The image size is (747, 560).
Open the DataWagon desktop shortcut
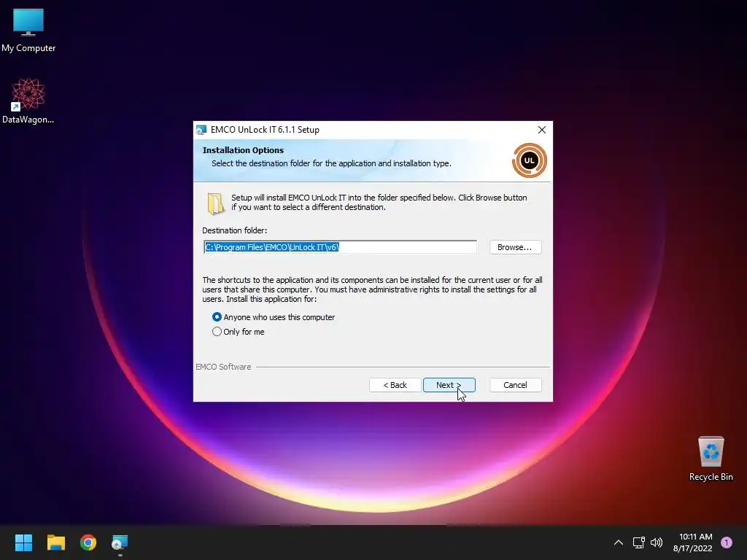[x=28, y=101]
